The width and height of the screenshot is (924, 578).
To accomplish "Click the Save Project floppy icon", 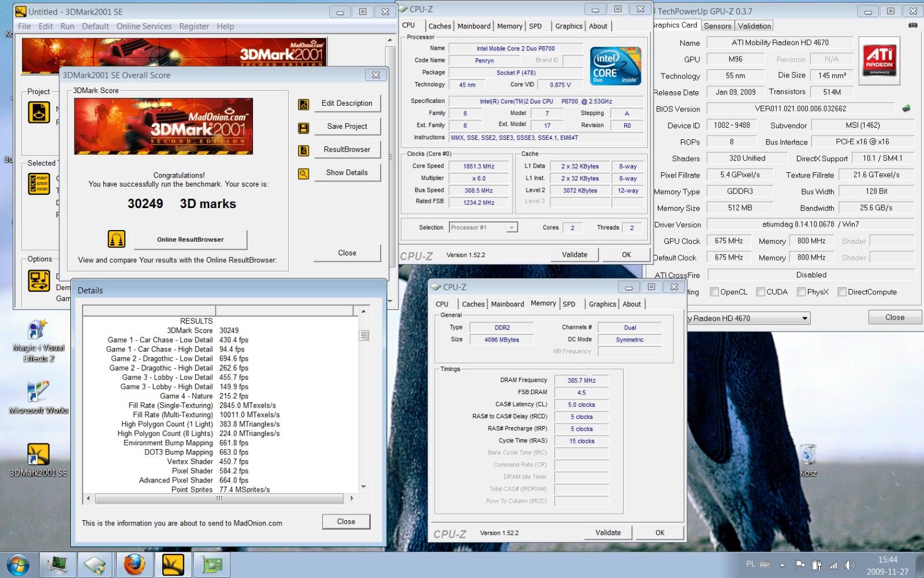I will tap(303, 128).
